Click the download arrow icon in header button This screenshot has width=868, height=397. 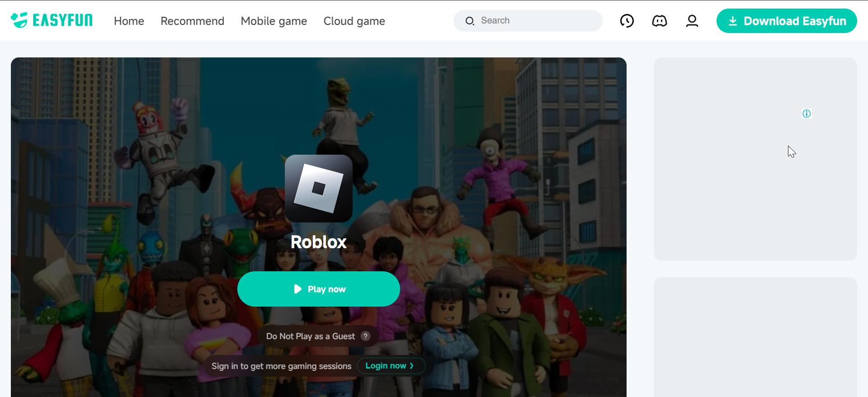point(733,21)
